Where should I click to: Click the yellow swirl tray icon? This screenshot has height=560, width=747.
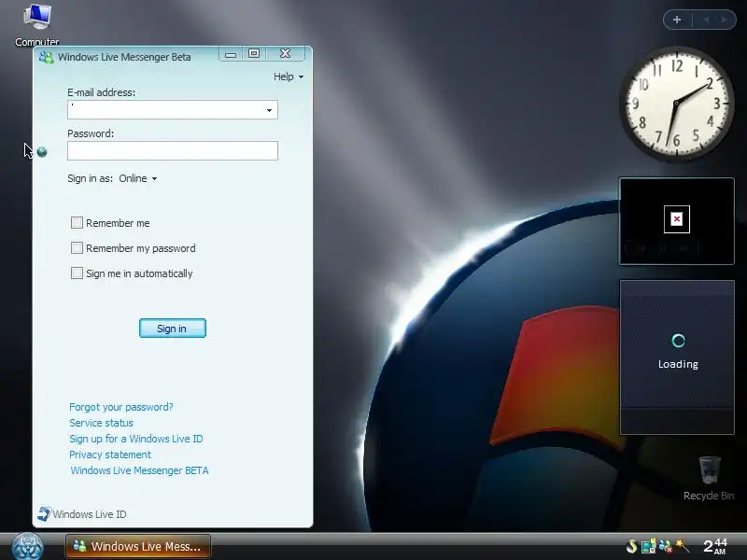click(x=632, y=546)
